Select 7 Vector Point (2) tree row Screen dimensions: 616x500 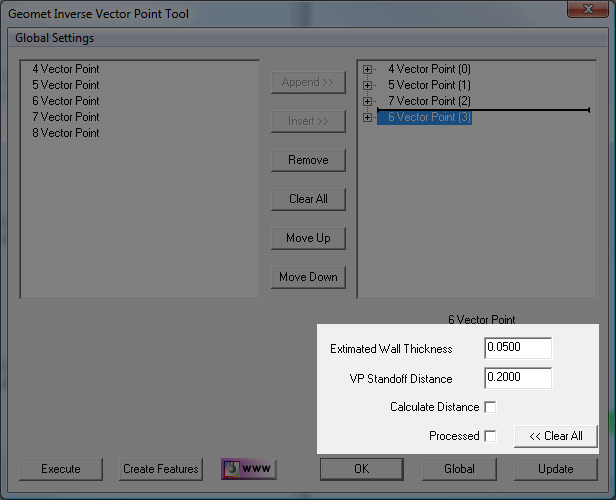[429, 101]
